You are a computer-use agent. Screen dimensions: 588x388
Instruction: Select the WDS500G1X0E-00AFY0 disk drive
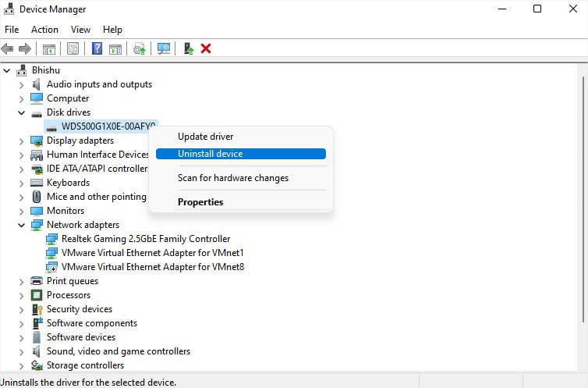pos(101,126)
